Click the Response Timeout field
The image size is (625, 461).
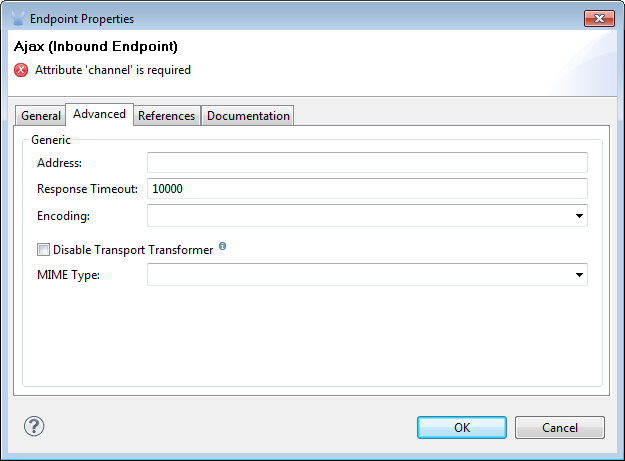[x=366, y=189]
